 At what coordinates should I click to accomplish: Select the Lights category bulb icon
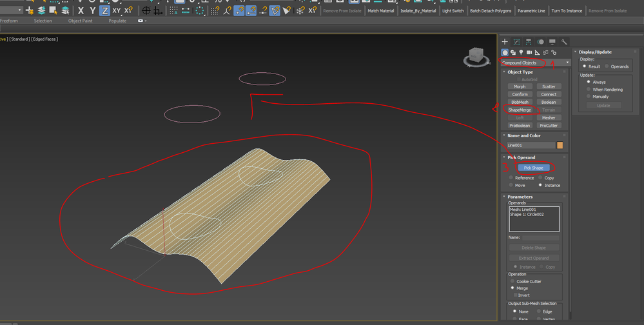click(521, 53)
